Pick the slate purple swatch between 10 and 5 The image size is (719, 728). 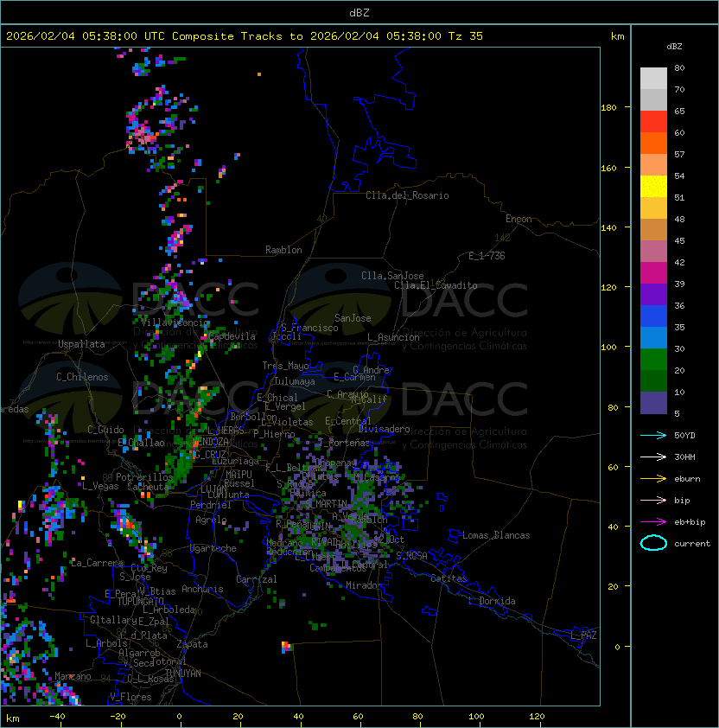pyautogui.click(x=653, y=403)
